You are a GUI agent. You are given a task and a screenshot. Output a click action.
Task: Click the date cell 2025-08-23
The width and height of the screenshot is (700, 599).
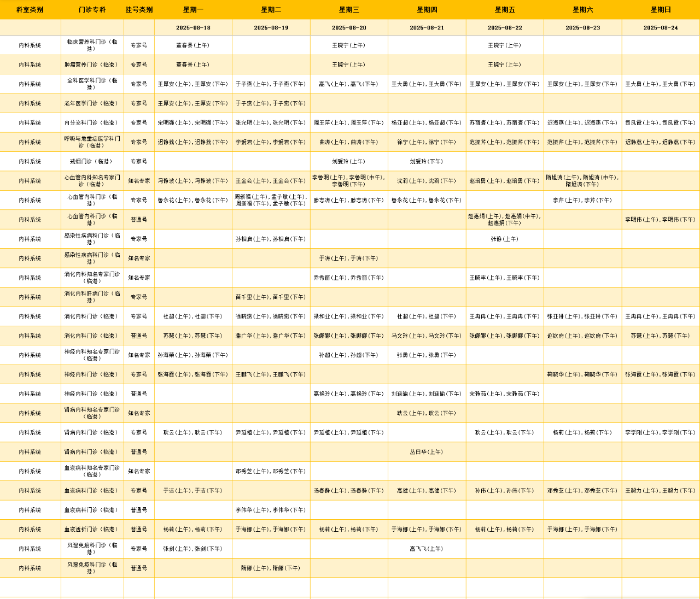(583, 27)
